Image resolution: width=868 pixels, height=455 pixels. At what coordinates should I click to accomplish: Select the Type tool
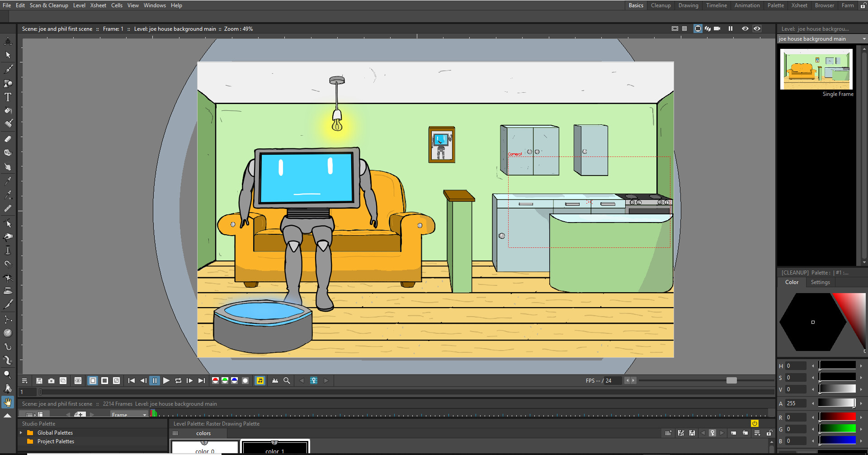point(8,97)
